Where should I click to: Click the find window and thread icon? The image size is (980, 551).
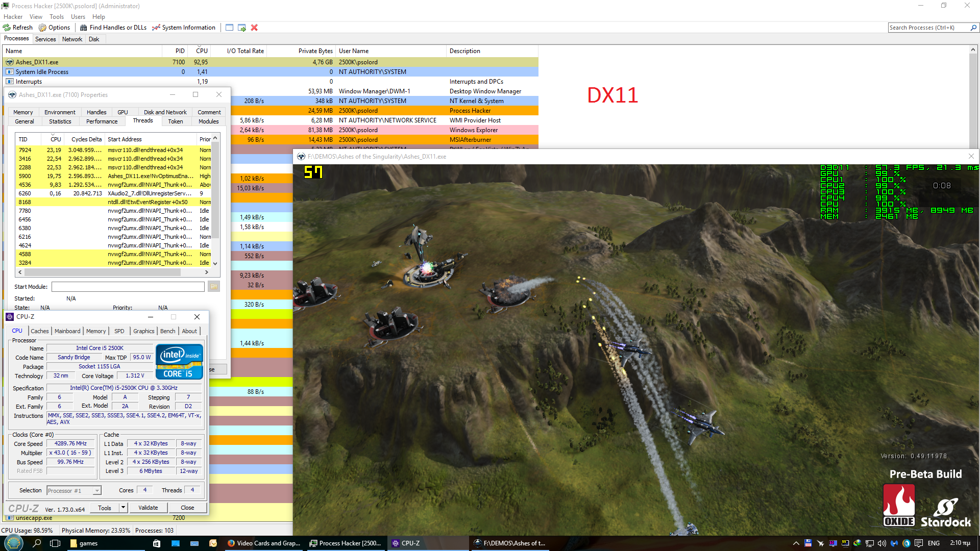point(242,28)
